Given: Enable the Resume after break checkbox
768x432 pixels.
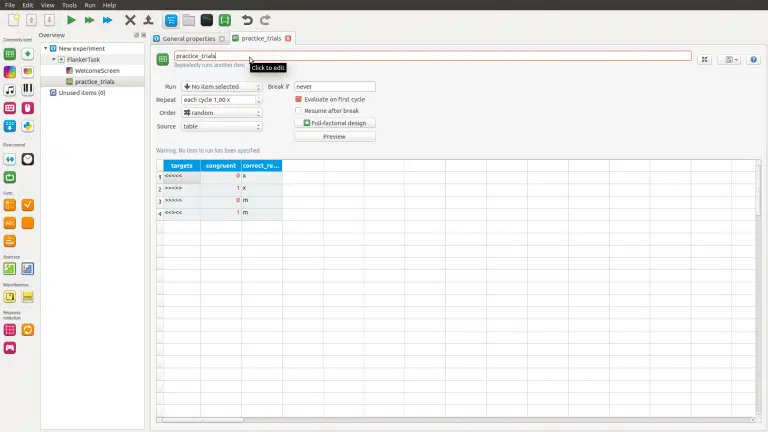Looking at the screenshot, I should pos(298,110).
